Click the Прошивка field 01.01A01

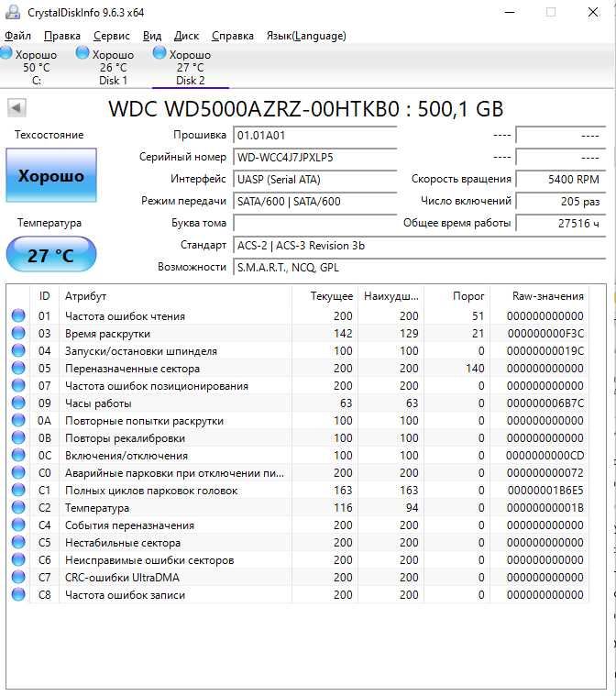314,135
